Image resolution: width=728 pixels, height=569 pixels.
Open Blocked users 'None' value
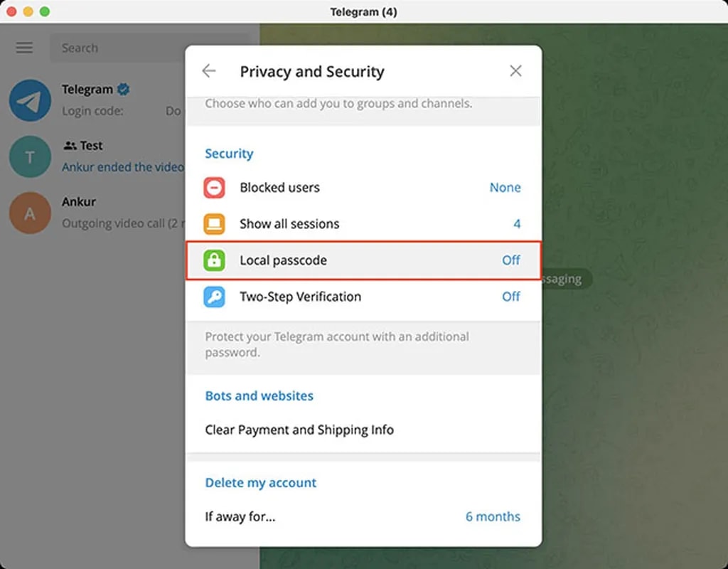(505, 188)
